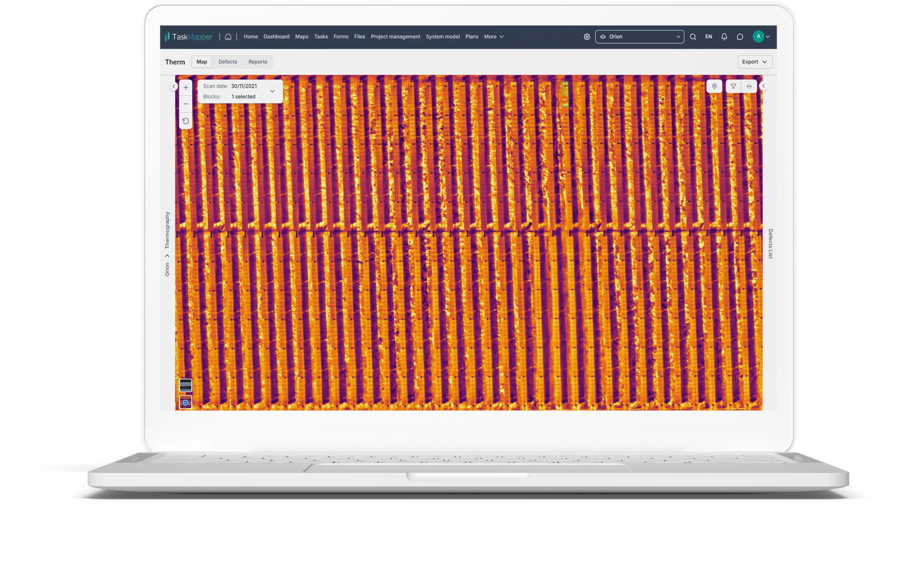This screenshot has height=562, width=924.
Task: Click the location pin icon on map
Action: [x=714, y=86]
